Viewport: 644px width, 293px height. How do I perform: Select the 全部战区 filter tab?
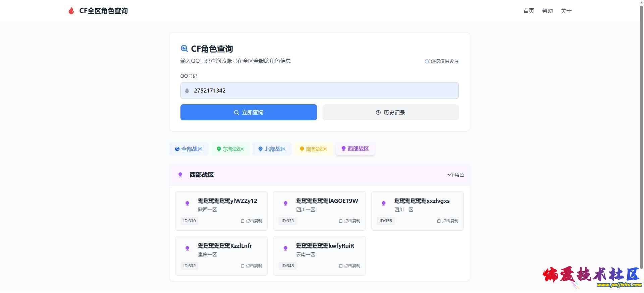tap(189, 149)
